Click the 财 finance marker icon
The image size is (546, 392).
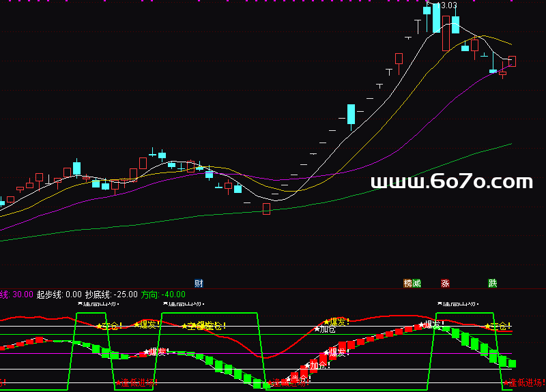(x=199, y=283)
